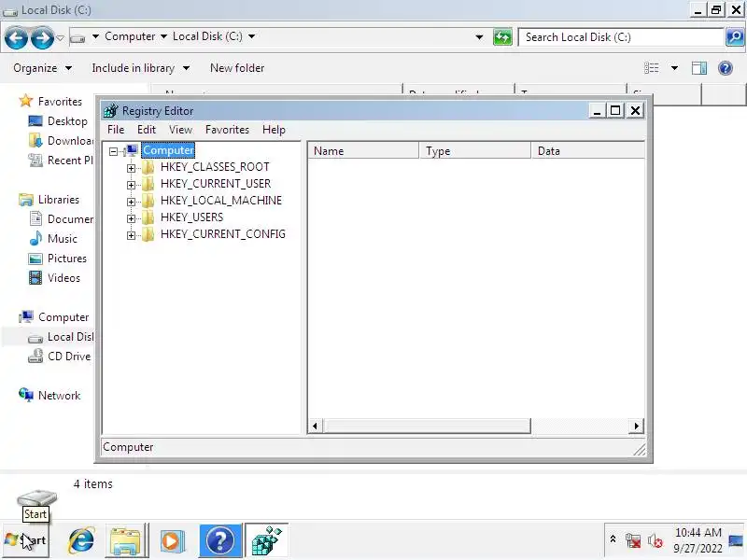The height and width of the screenshot is (560, 747).
Task: Select the HKEY_CURRENT_USER key
Action: [216, 183]
